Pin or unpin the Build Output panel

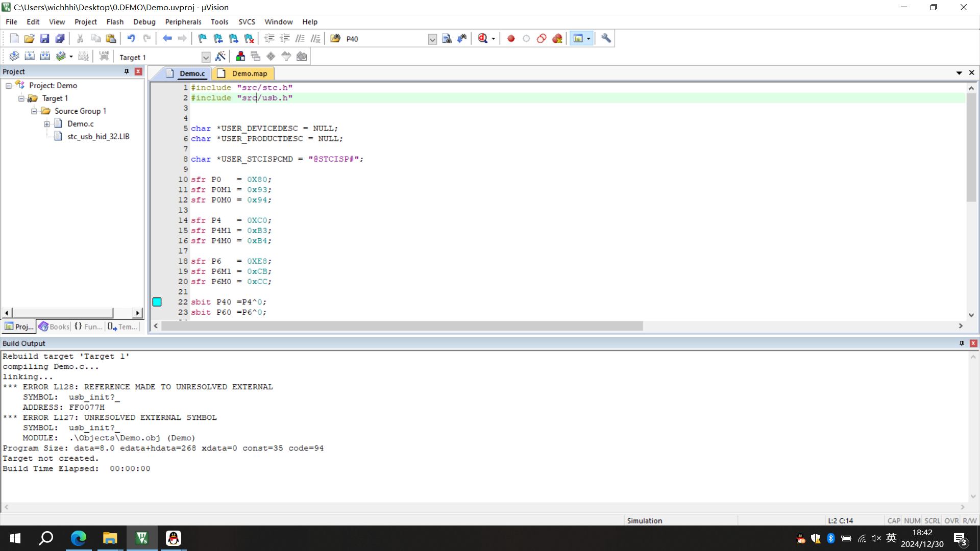point(962,343)
